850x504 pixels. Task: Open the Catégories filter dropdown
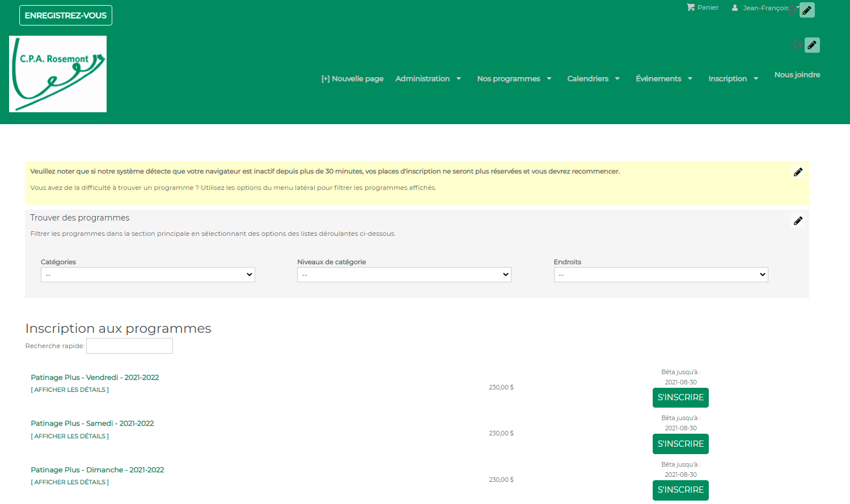[x=148, y=274]
